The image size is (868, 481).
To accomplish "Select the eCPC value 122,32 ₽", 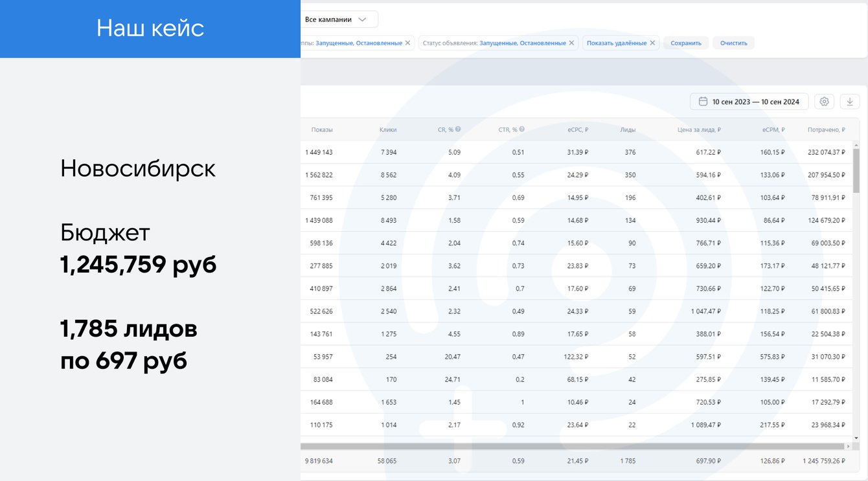I will point(576,357).
